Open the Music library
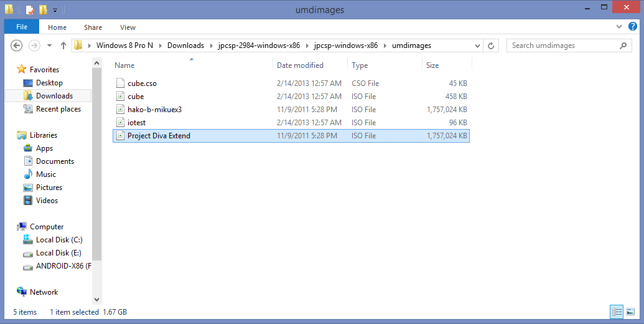 click(46, 174)
